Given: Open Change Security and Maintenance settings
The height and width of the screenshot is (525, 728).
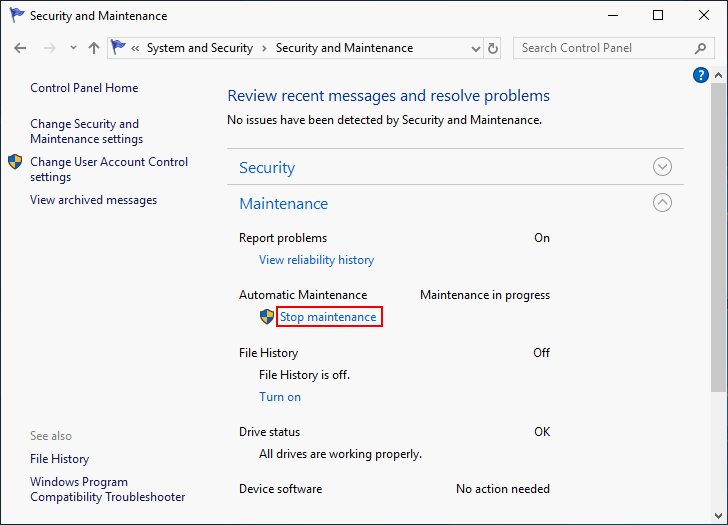Looking at the screenshot, I should pos(86,131).
